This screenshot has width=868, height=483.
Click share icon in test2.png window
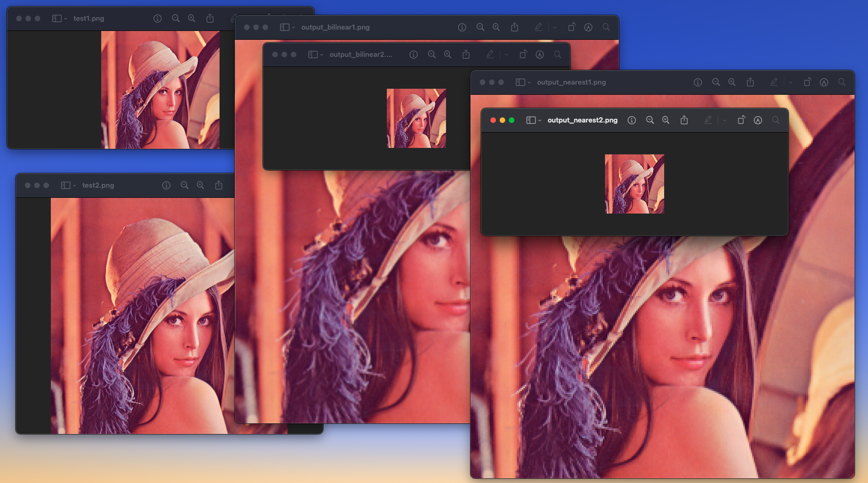point(219,185)
